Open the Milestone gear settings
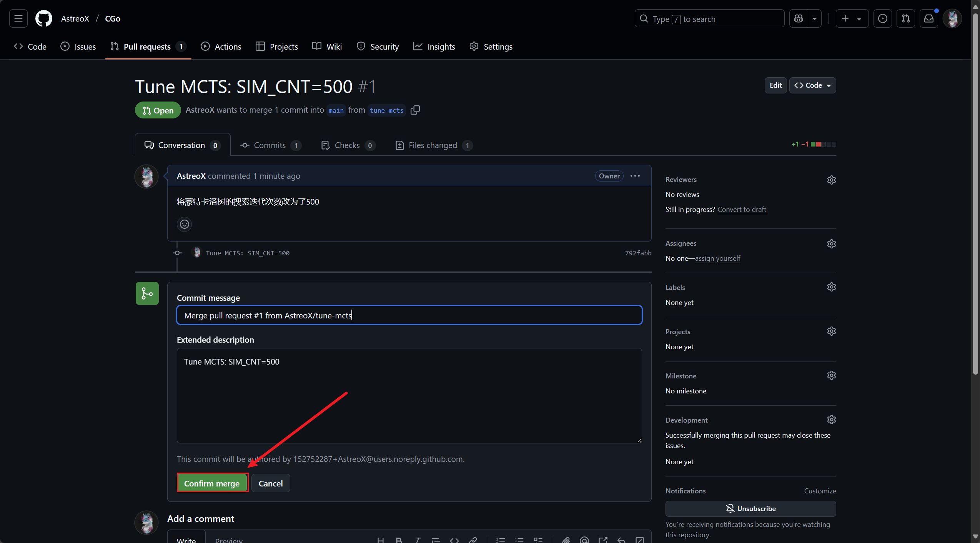The image size is (980, 543). tap(831, 375)
